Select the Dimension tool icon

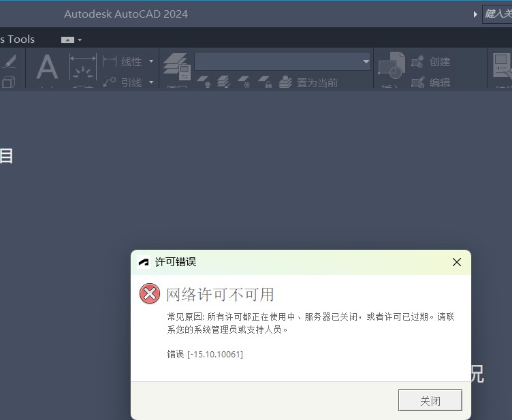click(x=83, y=67)
